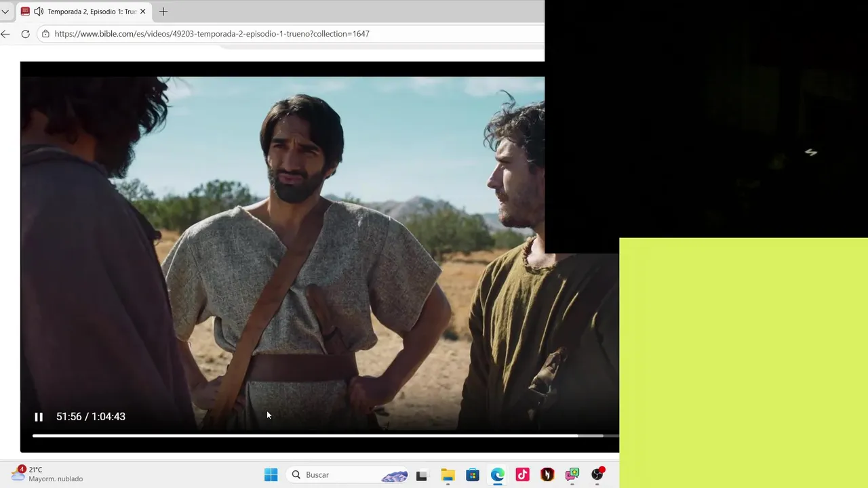Select the Temporada 2, Episodio 1 tab
Image resolution: width=868 pixels, height=488 pixels.
(x=83, y=12)
